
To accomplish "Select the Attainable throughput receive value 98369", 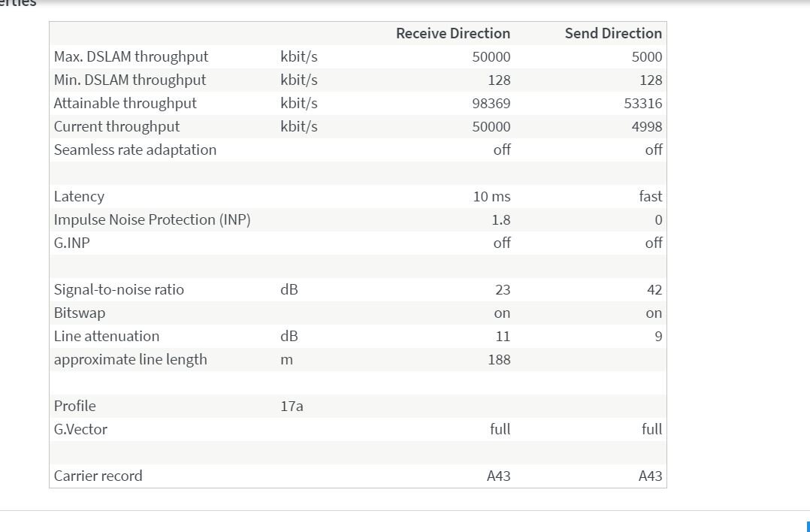I will click(491, 103).
